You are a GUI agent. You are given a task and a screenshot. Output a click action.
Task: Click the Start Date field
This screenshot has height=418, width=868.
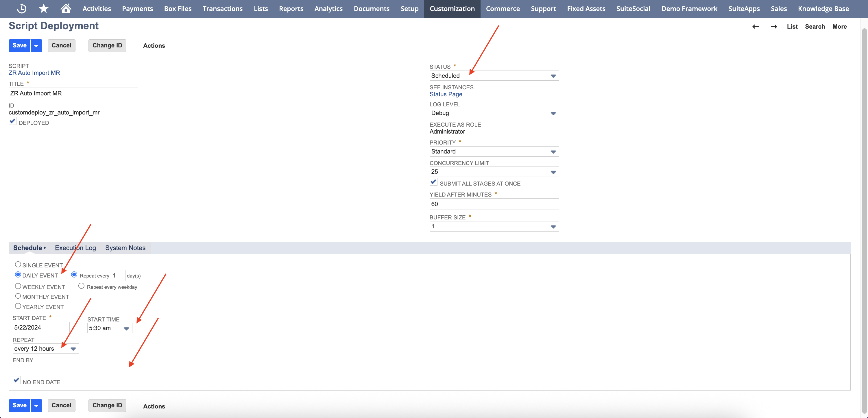click(x=41, y=328)
